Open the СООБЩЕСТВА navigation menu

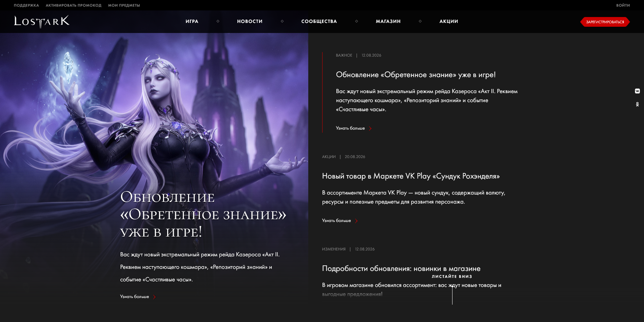[319, 21]
